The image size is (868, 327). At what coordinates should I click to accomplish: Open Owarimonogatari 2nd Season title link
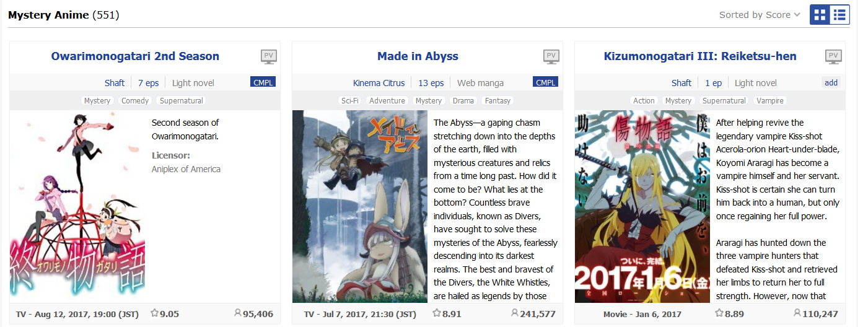tap(135, 56)
